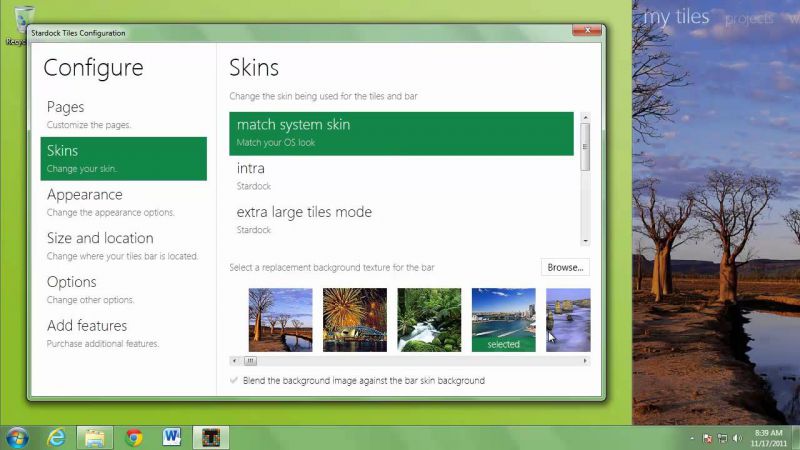Click the volume speaker tray icon
Viewport: 800px width, 450px height.
coord(737,438)
